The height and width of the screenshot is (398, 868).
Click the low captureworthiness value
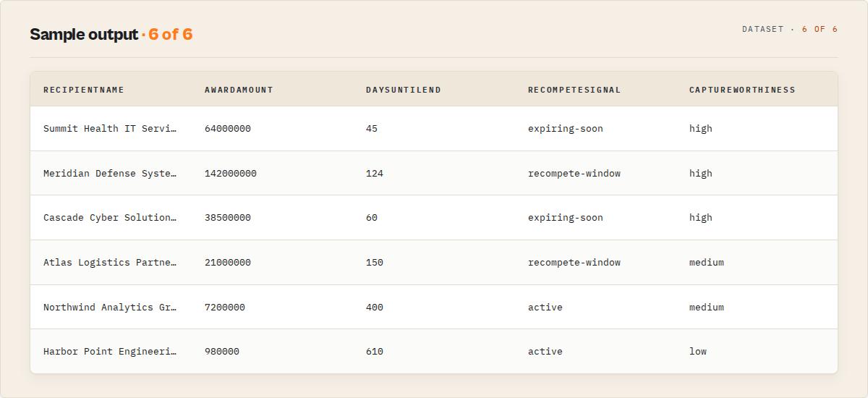[x=698, y=352]
